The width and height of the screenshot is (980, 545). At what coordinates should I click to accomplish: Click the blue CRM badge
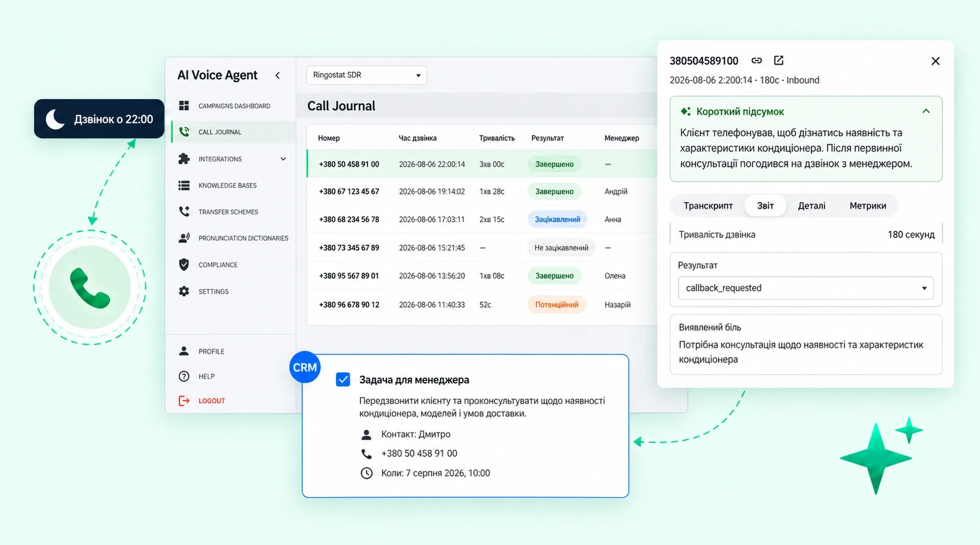tap(305, 367)
